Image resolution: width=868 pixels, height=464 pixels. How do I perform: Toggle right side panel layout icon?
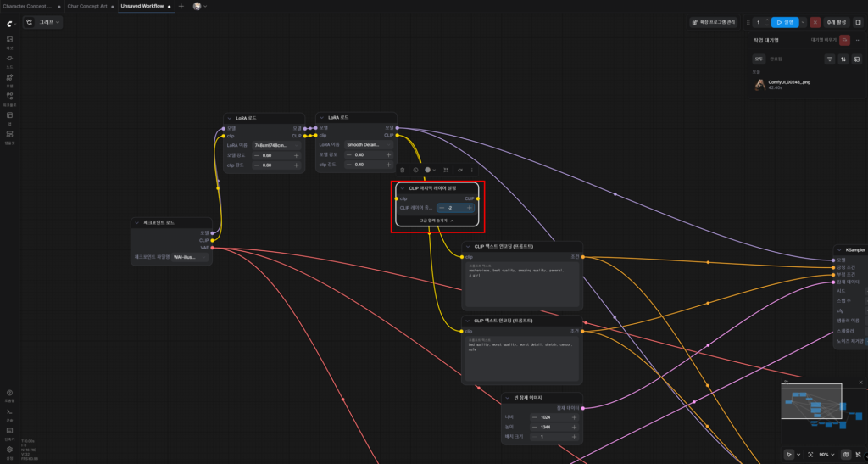pyautogui.click(x=859, y=22)
